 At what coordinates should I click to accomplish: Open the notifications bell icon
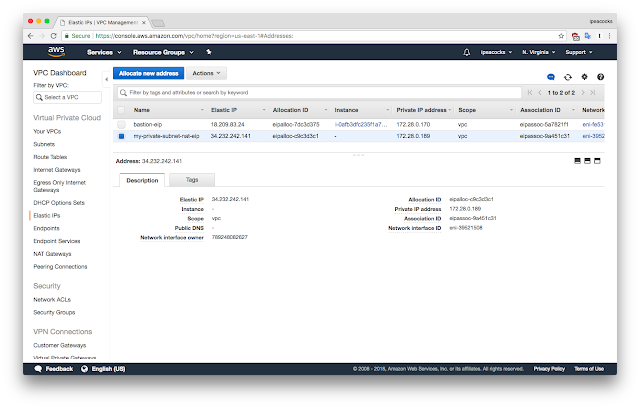pyautogui.click(x=467, y=52)
